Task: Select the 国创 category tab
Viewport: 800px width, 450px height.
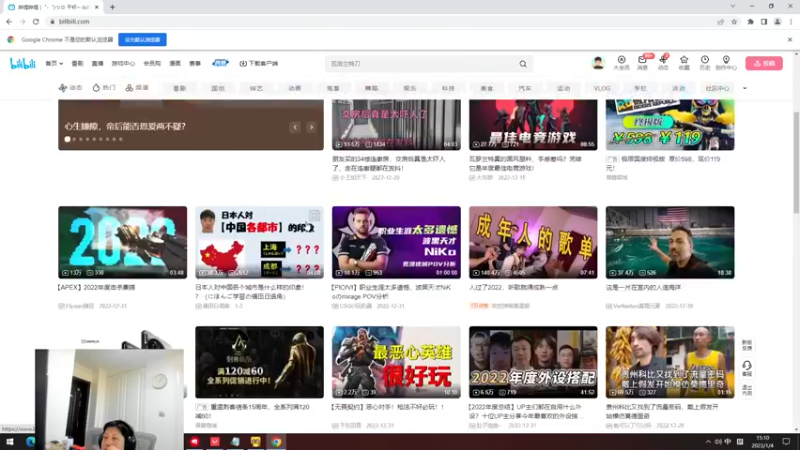Action: [x=218, y=88]
